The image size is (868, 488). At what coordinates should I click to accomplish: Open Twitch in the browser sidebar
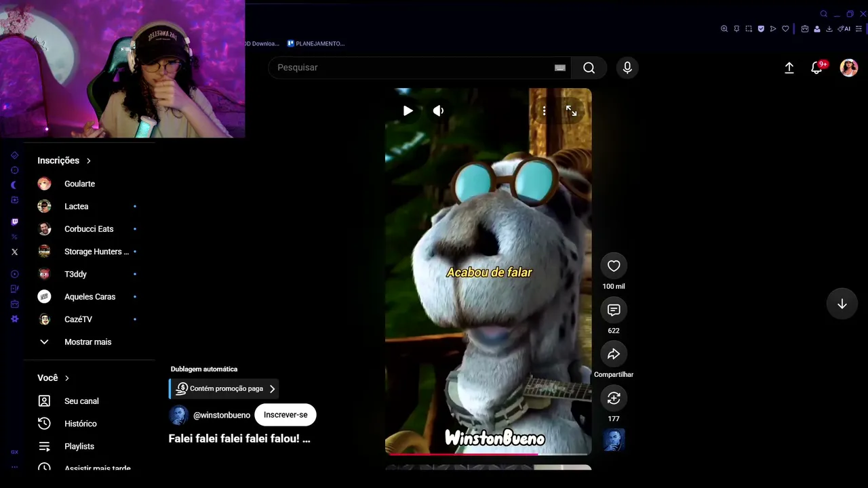point(15,222)
